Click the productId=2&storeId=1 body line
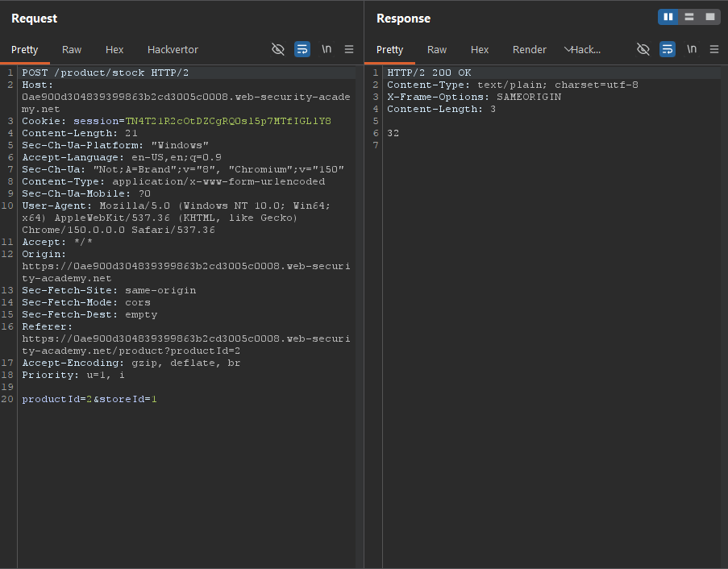The image size is (728, 569). point(89,399)
